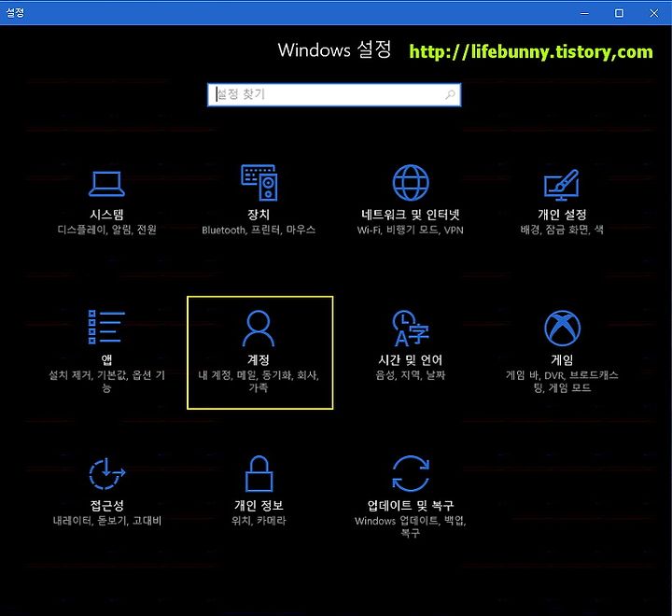Click the 개인 정보 label
The height and width of the screenshot is (616, 672).
click(x=259, y=506)
